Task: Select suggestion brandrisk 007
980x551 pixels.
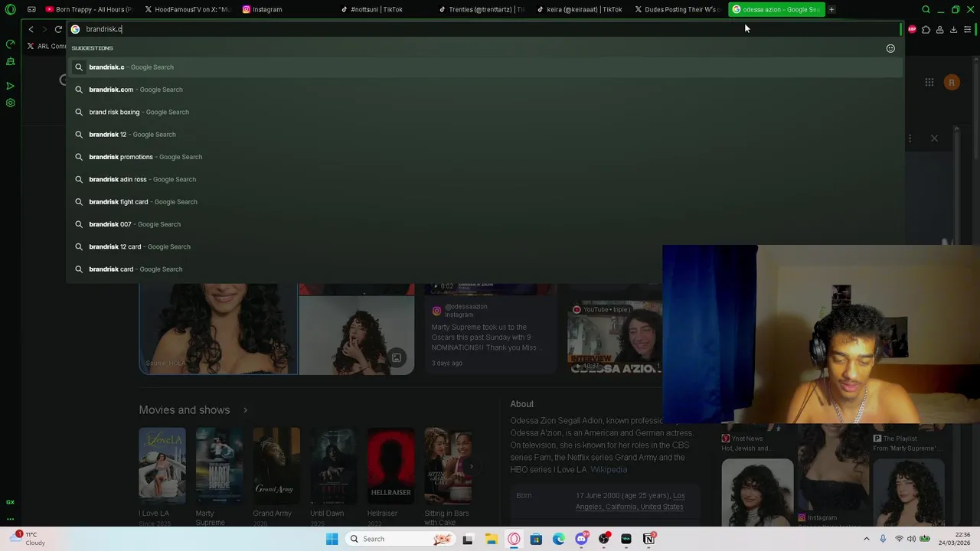Action: pyautogui.click(x=484, y=224)
